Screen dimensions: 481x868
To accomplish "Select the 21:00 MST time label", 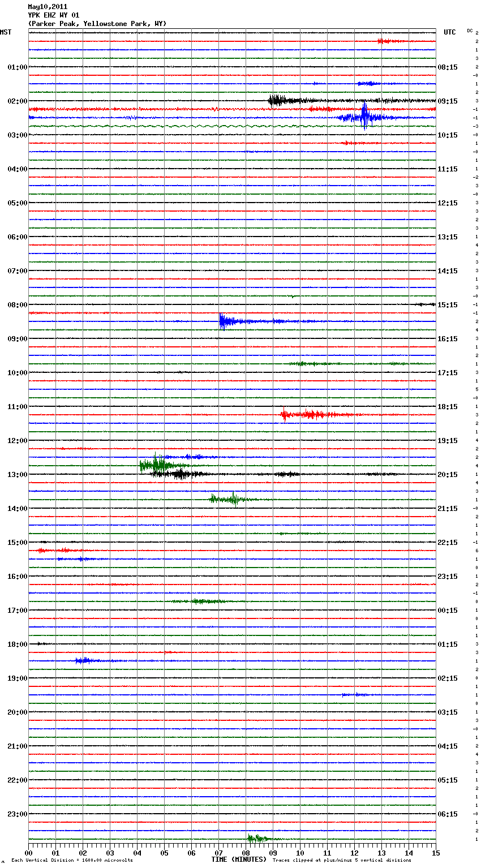I will 17,746.
